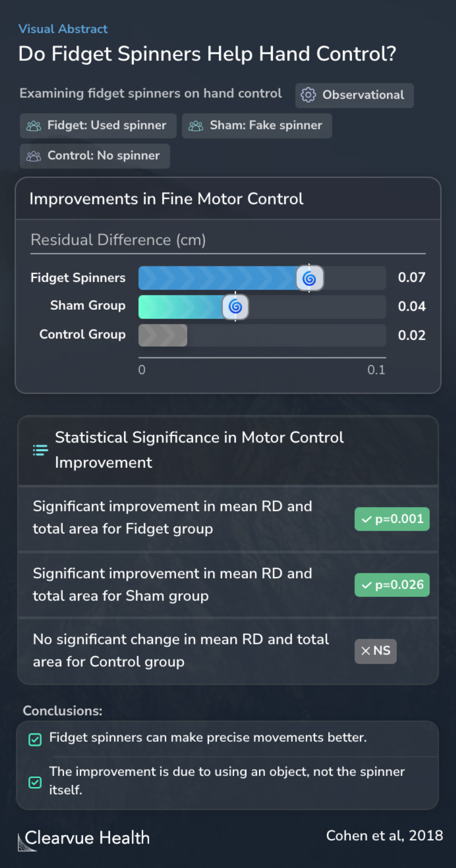Click the X icon in NS badge
This screenshot has height=868, width=456.
click(x=366, y=651)
